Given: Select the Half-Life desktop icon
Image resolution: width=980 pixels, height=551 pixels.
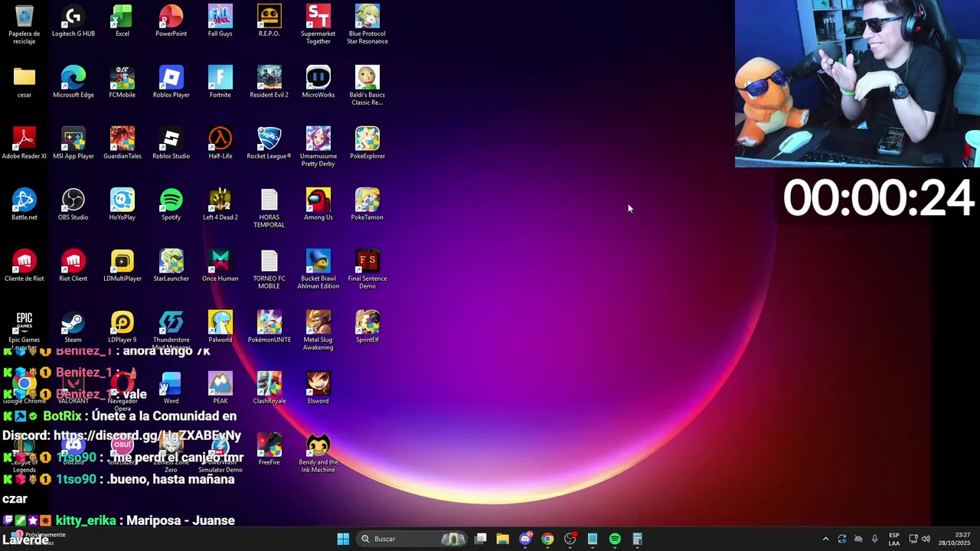Looking at the screenshot, I should pyautogui.click(x=220, y=144).
